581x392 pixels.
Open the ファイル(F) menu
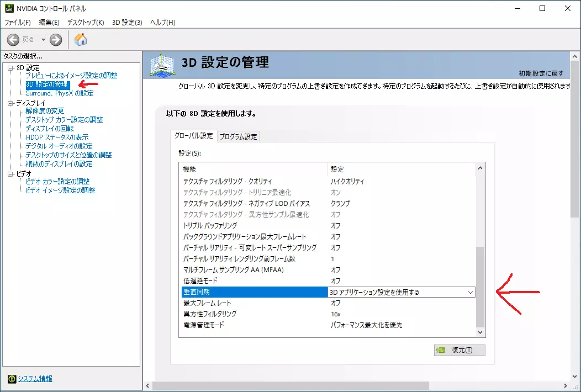[x=18, y=22]
